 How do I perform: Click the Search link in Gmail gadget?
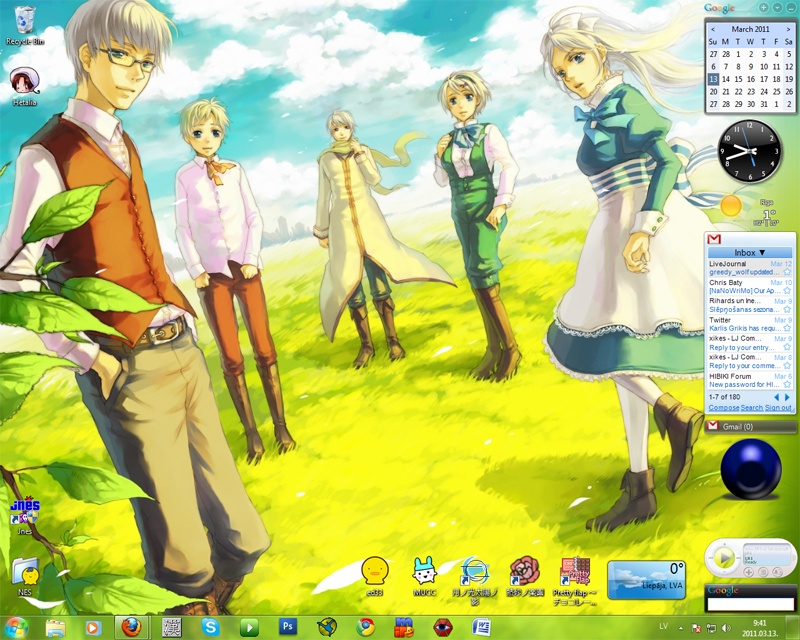752,408
